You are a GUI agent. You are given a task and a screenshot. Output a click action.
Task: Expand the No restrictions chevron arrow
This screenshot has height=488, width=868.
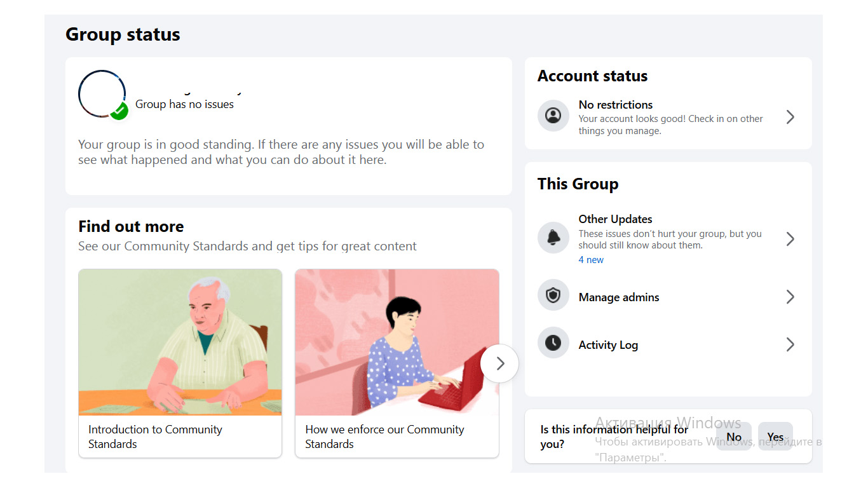tap(790, 117)
